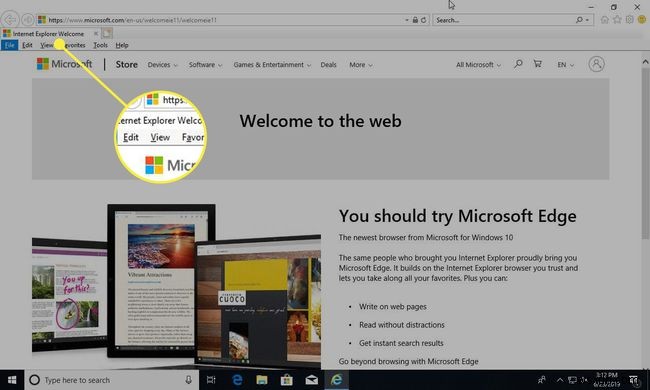Open a new tab with the blank tab button
This screenshot has width=650, height=390.
click(x=107, y=34)
